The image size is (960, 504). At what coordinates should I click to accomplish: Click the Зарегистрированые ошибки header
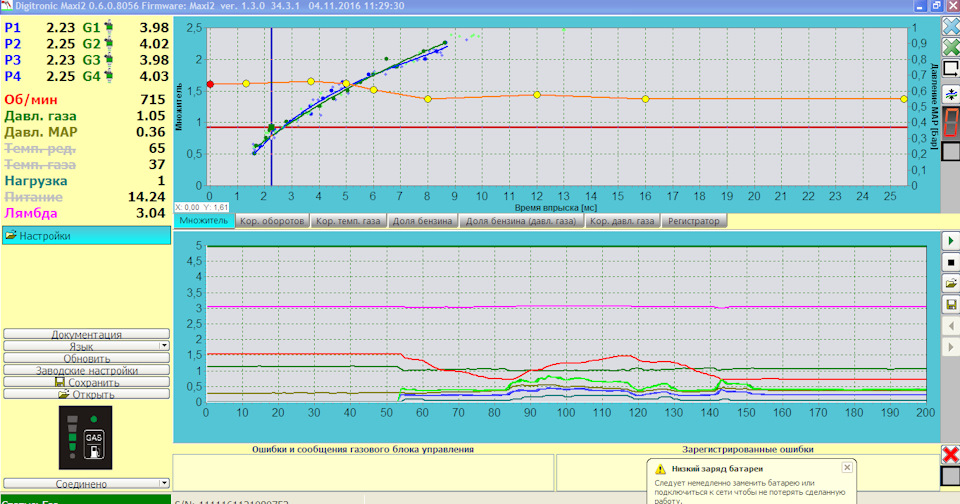coord(748,449)
